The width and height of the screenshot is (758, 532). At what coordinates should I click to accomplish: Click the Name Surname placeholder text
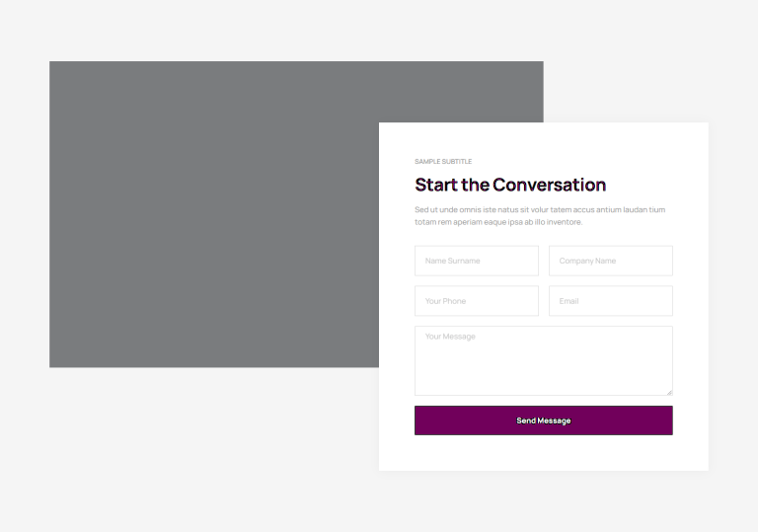(x=452, y=261)
